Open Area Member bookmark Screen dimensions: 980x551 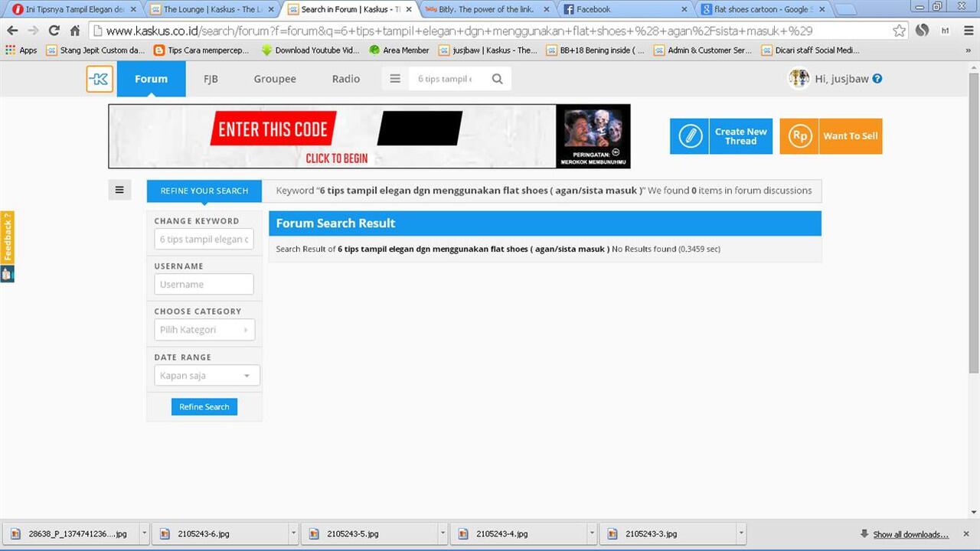400,51
